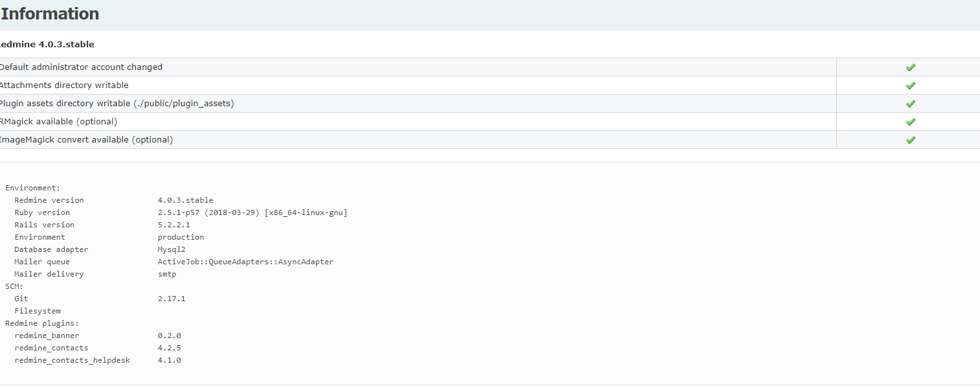
Task: Click the Git version 2.17.1 text
Action: [172, 299]
